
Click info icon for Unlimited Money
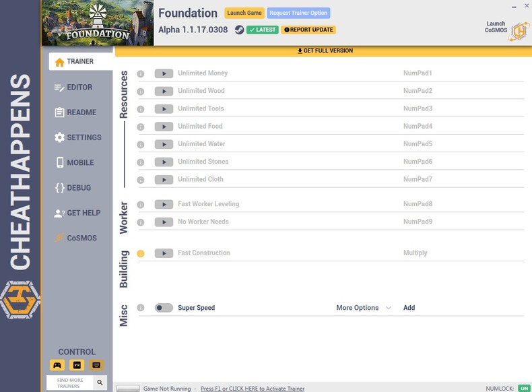point(141,73)
